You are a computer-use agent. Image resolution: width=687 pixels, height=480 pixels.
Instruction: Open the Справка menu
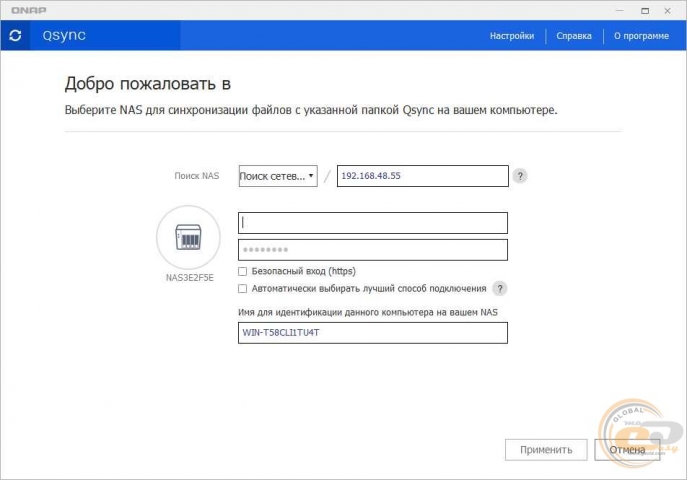tap(574, 36)
